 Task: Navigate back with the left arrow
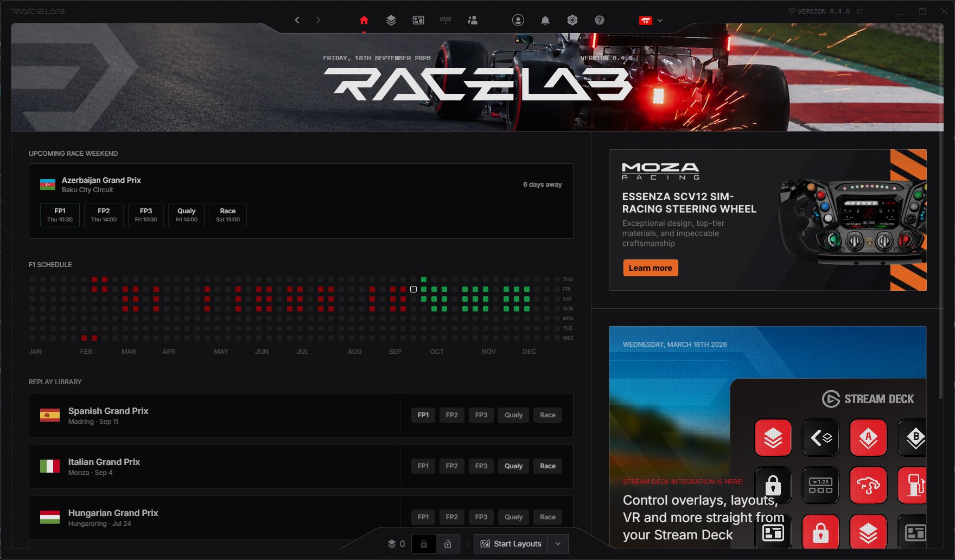tap(297, 20)
